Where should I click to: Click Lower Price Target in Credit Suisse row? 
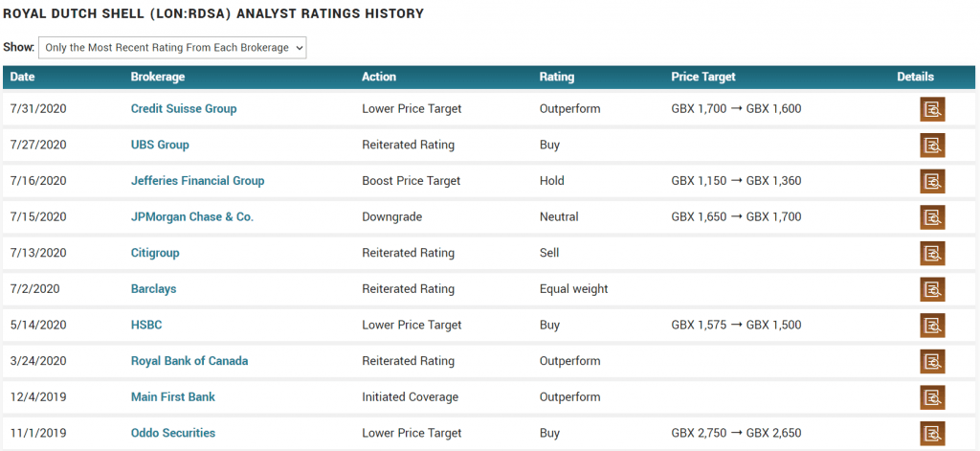[412, 109]
